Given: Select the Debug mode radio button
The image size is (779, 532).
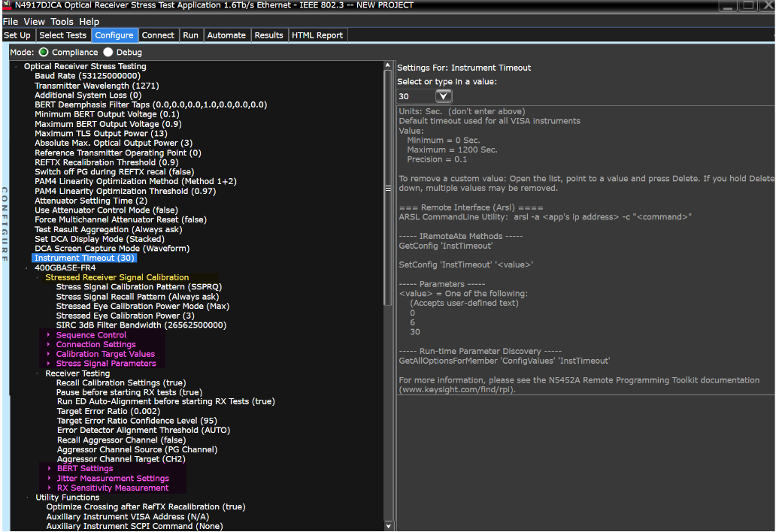Looking at the screenshot, I should (108, 52).
